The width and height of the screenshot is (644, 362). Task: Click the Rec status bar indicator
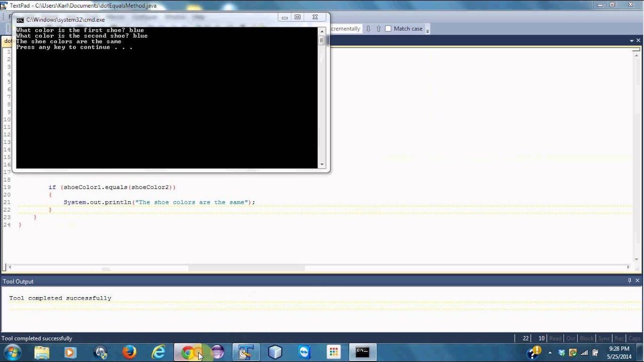click(x=619, y=338)
